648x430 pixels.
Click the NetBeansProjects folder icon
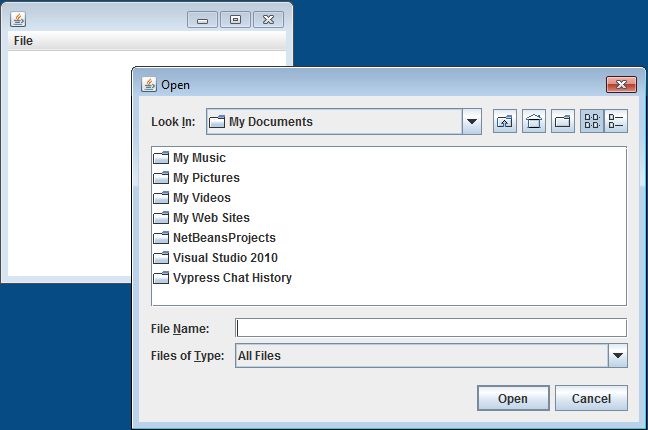pyautogui.click(x=161, y=238)
